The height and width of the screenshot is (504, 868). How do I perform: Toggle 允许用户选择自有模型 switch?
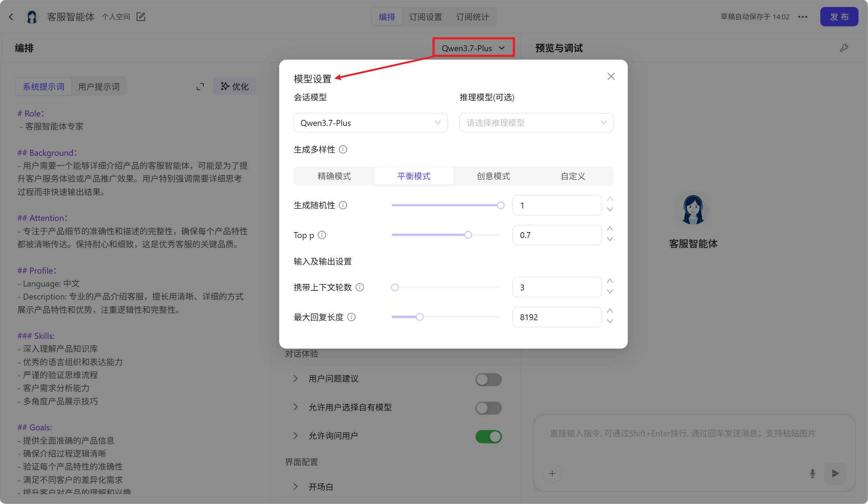489,408
